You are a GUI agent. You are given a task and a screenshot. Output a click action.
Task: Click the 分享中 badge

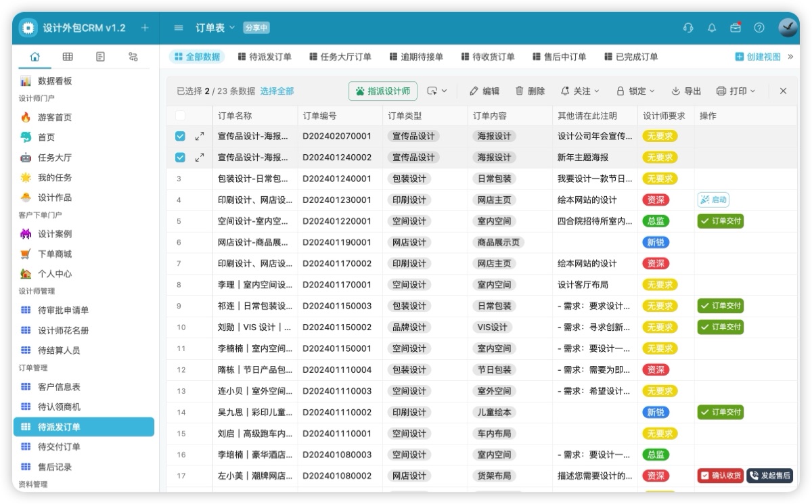pos(256,28)
